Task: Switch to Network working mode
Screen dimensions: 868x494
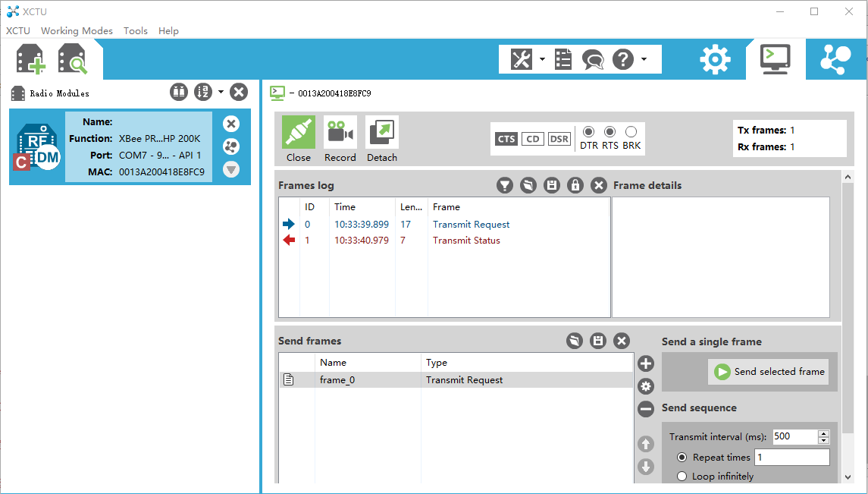Action: [x=835, y=59]
